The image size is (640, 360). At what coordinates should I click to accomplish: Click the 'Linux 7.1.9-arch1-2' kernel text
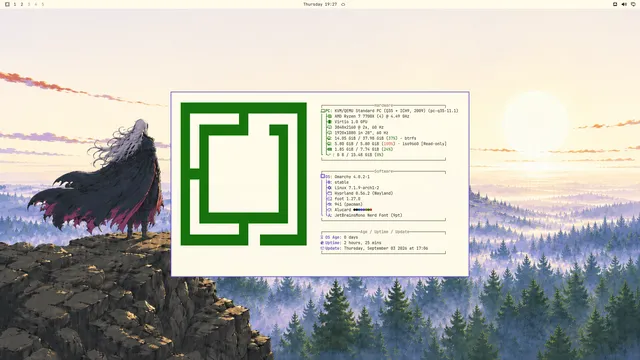[357, 188]
